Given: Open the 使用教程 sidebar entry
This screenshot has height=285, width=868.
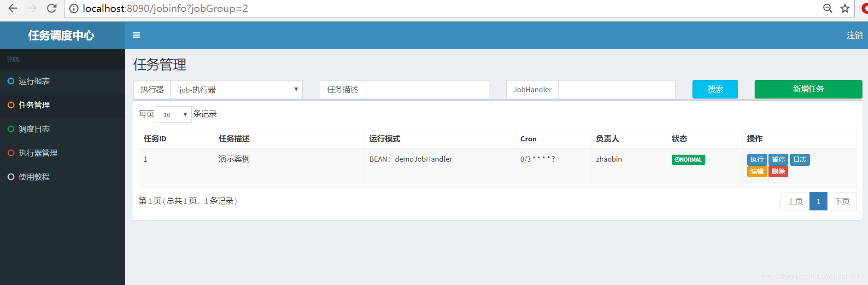Looking at the screenshot, I should [62, 177].
